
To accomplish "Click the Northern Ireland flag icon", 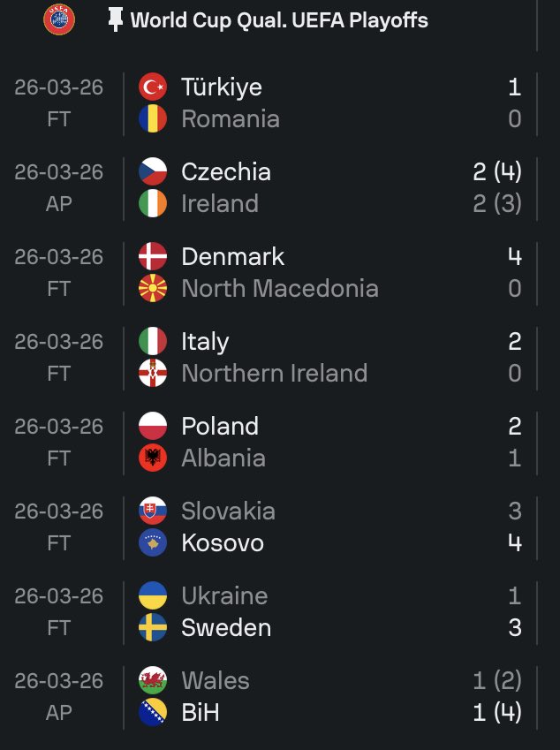I will tap(153, 373).
